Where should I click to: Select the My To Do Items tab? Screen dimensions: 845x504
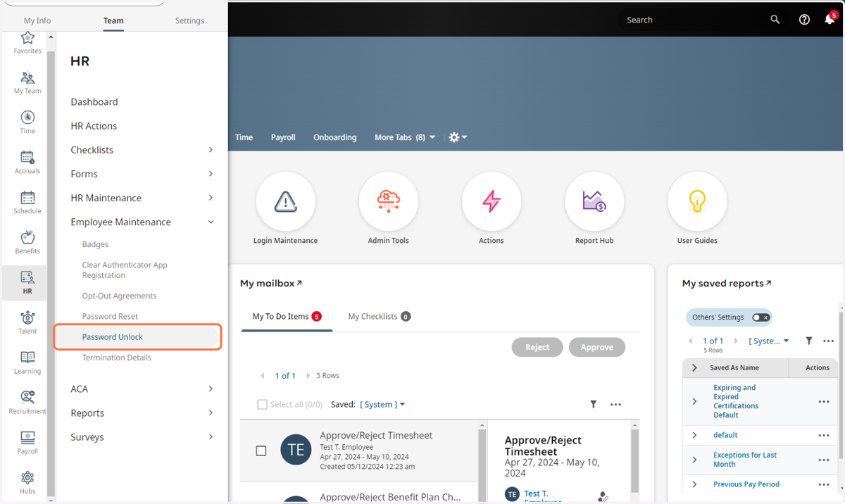tap(287, 317)
